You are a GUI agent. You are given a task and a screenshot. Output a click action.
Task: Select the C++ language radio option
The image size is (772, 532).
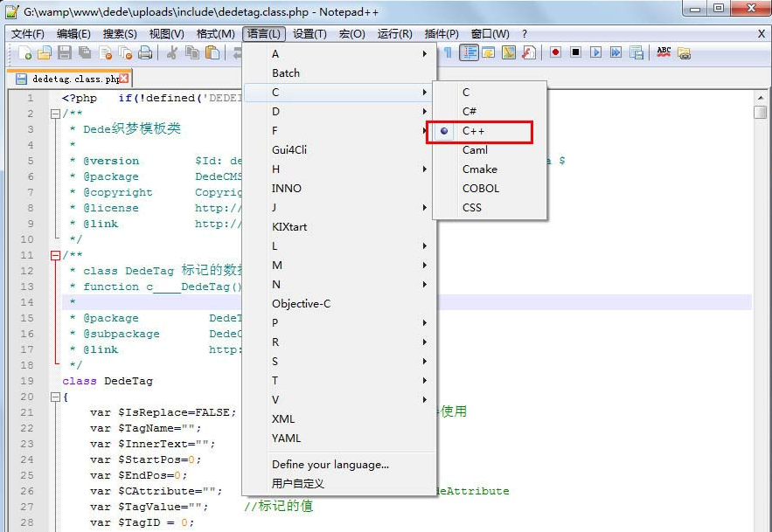coord(475,132)
